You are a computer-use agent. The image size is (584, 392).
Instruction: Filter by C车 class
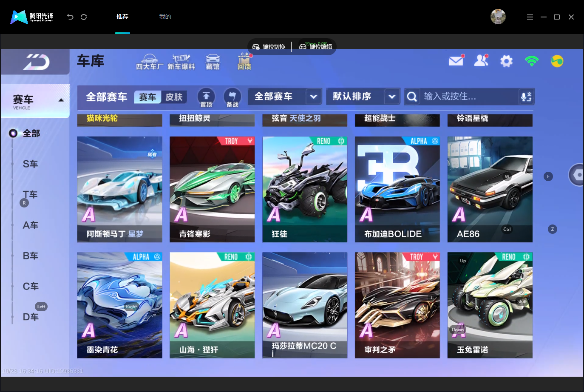[30, 286]
